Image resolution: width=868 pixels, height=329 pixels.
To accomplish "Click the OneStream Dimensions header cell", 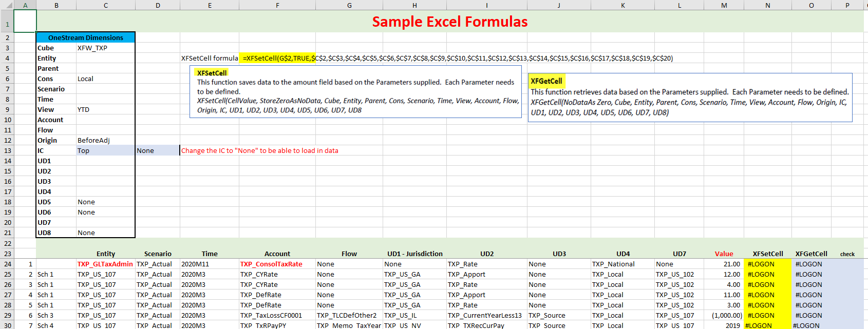I will (85, 37).
